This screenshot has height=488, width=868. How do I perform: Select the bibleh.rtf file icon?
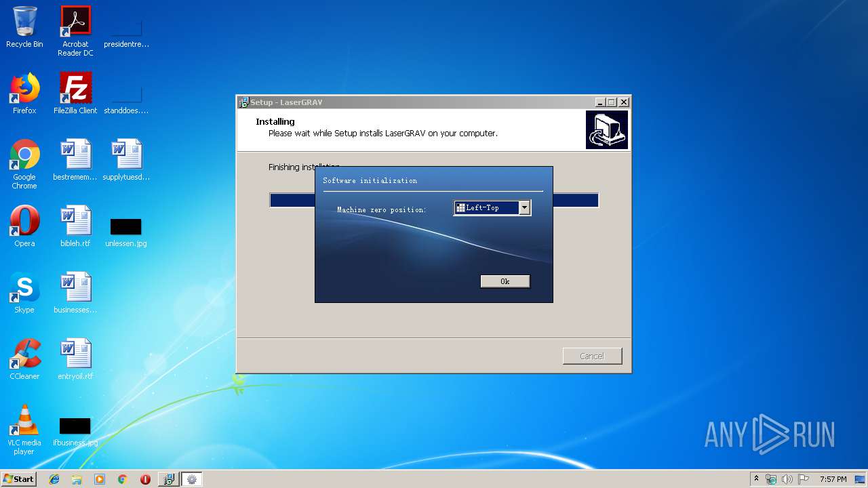(75, 226)
